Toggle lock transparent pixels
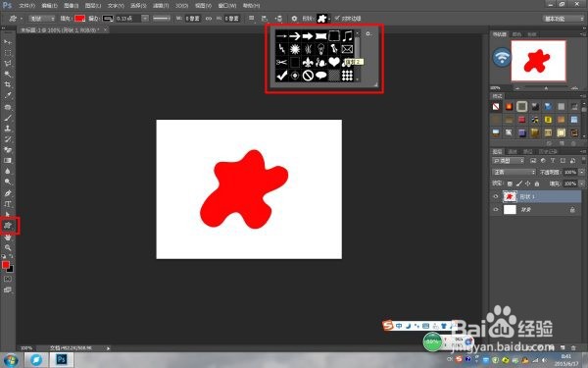This screenshot has width=588, height=368. point(510,184)
